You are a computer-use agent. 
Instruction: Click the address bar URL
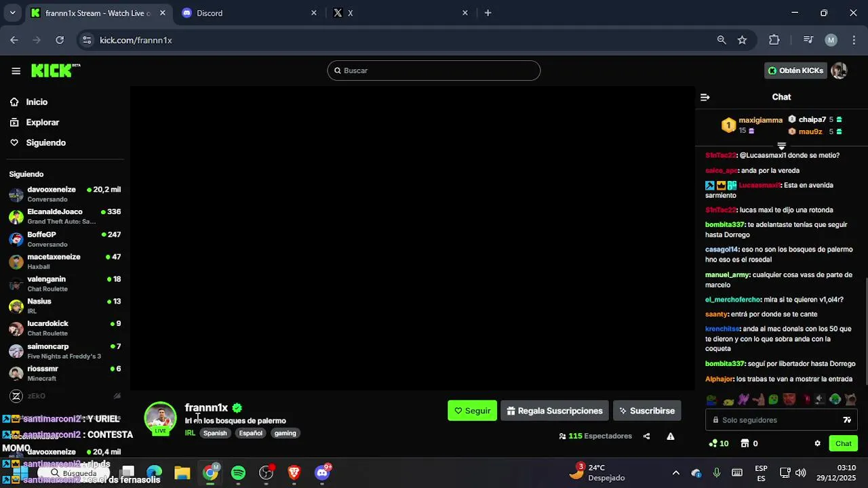(136, 40)
